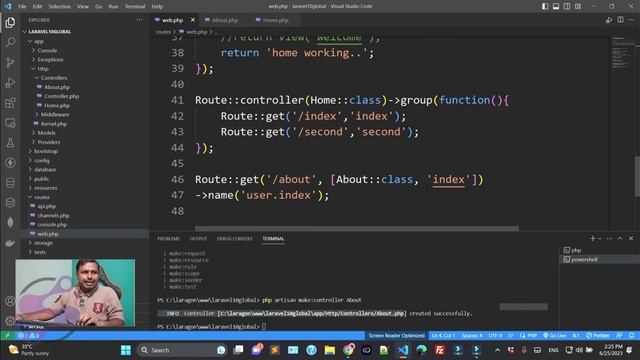The image size is (640, 360).
Task: Click Spaces: 4 indentation setting
Action: [472, 336]
